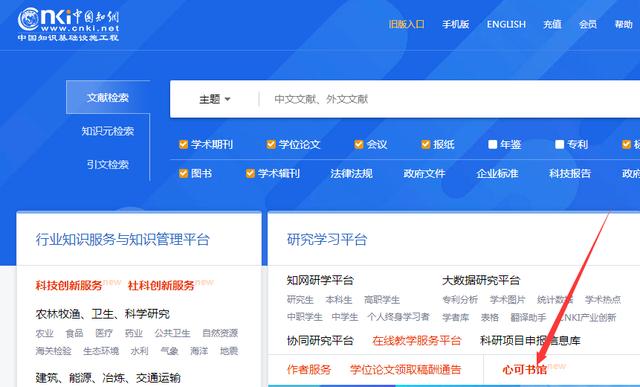Open the 会员 page
Viewport: 640px width, 387px height.
[x=588, y=24]
